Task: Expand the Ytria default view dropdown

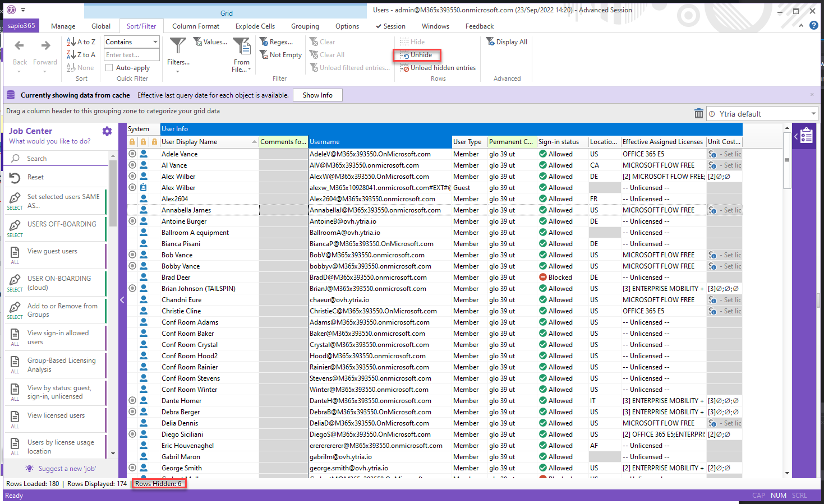Action: [813, 114]
